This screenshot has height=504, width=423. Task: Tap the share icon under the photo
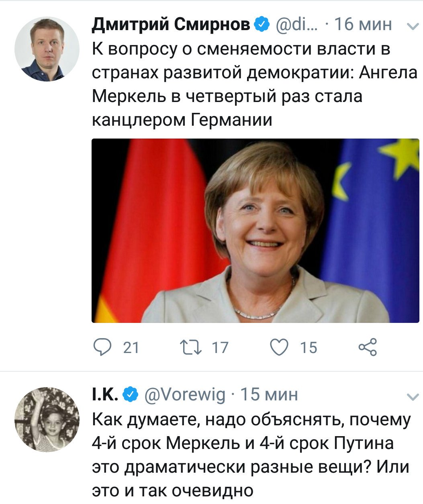click(x=368, y=347)
